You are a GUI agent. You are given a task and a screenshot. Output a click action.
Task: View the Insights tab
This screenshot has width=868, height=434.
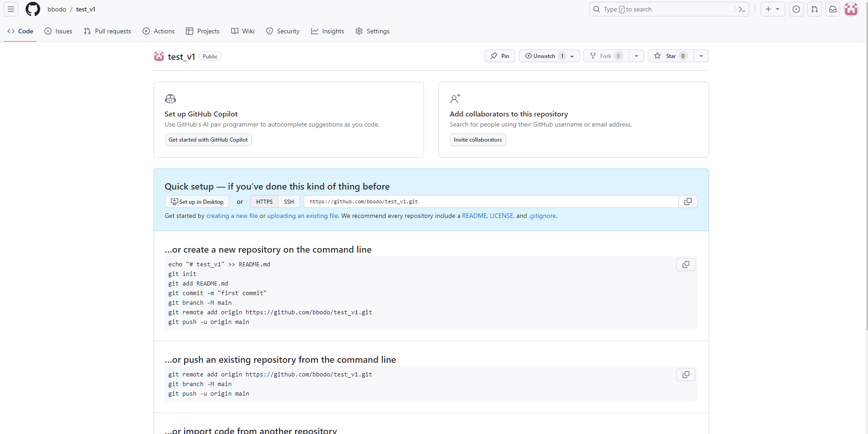pos(328,31)
